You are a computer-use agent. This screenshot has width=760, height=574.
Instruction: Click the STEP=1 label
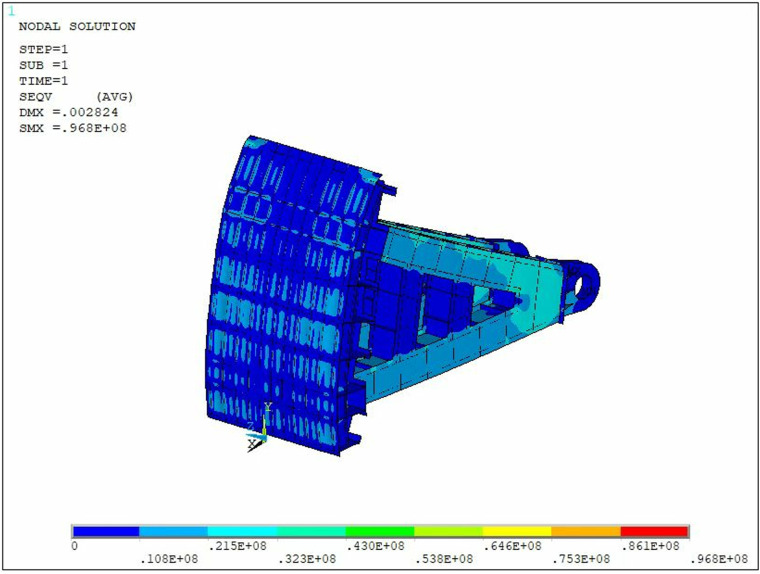click(44, 49)
